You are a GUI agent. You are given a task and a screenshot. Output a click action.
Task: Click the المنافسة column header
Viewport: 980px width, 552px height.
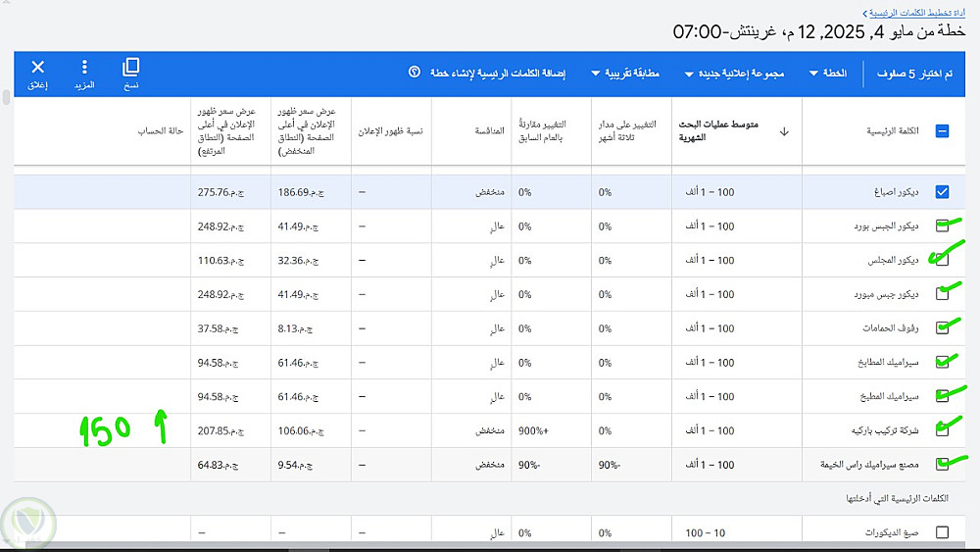point(489,130)
